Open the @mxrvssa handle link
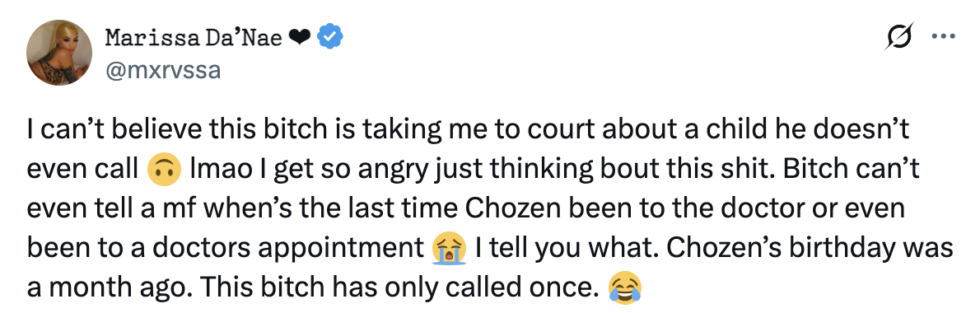980x313 pixels. (164, 69)
